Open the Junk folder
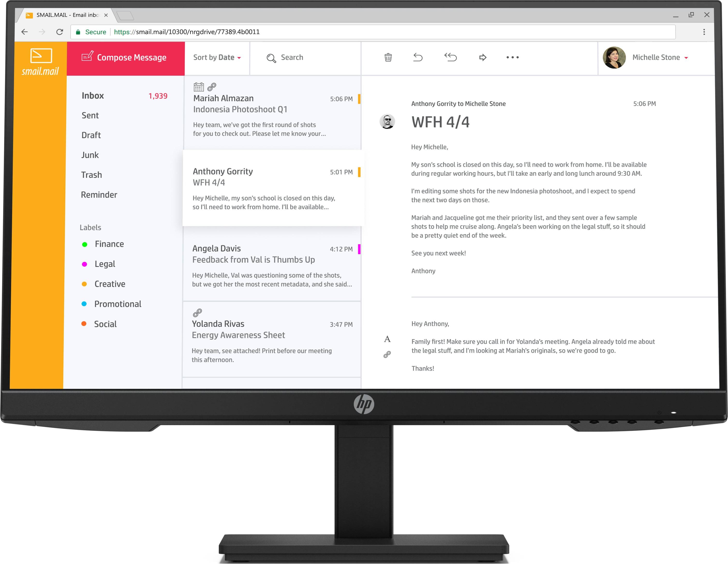This screenshot has width=728, height=564. [90, 155]
